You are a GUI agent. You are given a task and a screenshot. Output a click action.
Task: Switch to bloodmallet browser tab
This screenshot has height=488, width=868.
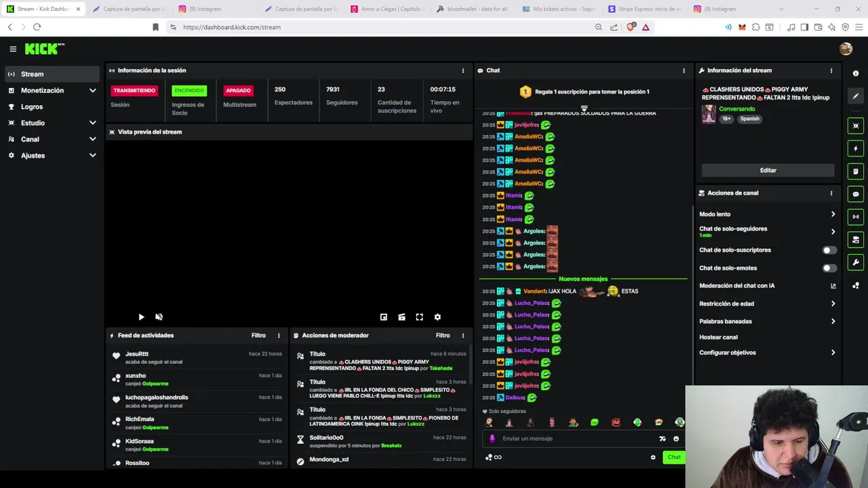(473, 9)
